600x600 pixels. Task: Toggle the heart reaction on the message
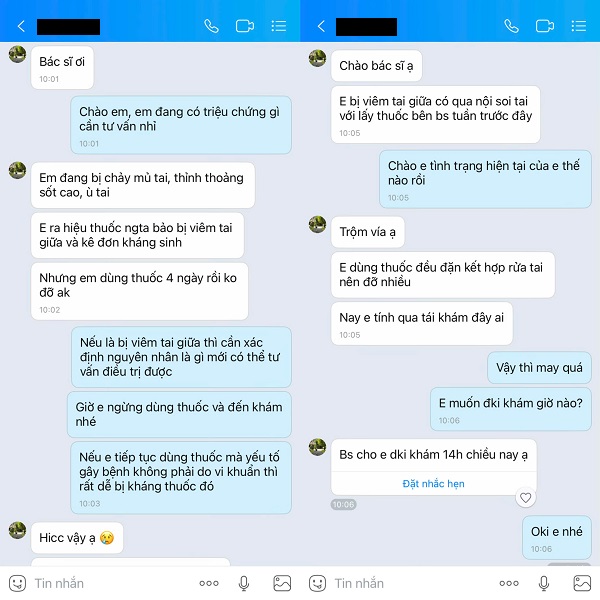pos(525,497)
